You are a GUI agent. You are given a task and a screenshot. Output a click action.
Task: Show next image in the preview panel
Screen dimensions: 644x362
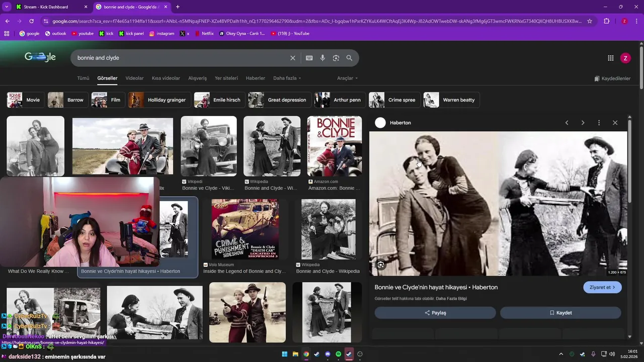coord(583,123)
